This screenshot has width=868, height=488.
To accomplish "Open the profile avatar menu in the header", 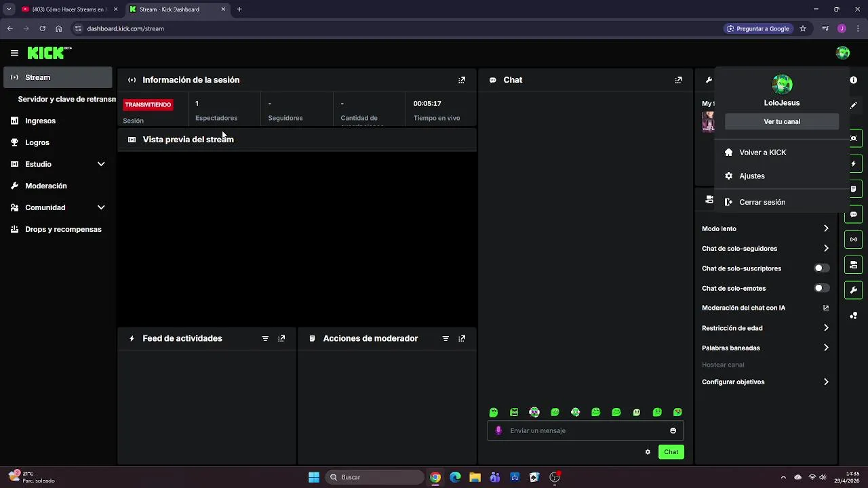I will pyautogui.click(x=843, y=53).
